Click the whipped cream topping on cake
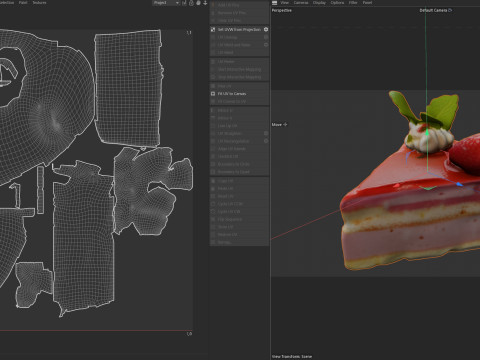The image size is (480, 360). click(429, 139)
